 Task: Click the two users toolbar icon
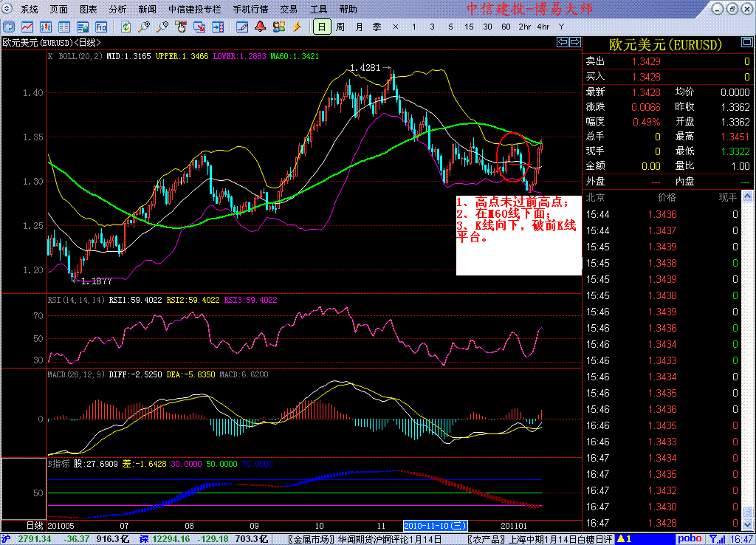point(278,27)
